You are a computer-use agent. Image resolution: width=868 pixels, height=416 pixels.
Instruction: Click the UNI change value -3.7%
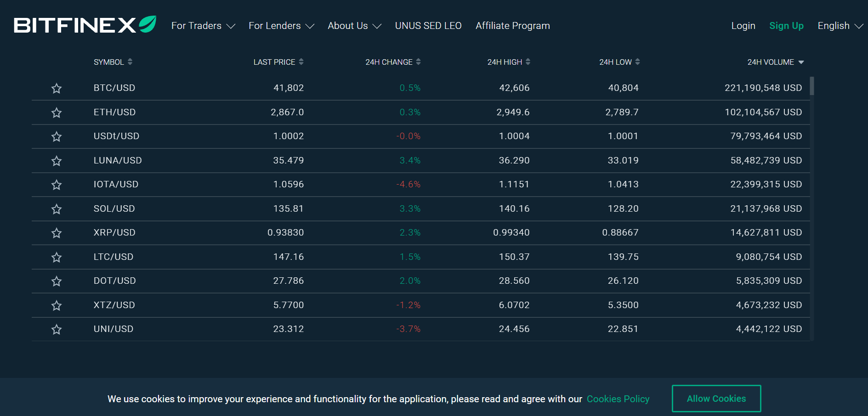coord(408,329)
